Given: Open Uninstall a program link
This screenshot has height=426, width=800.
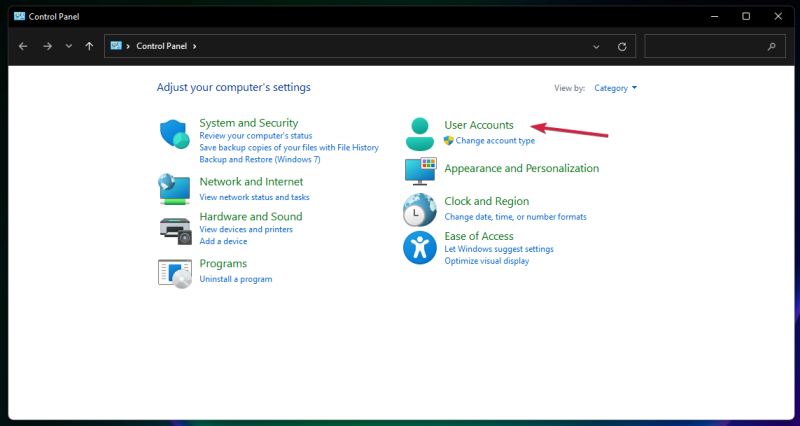Looking at the screenshot, I should pyautogui.click(x=235, y=279).
